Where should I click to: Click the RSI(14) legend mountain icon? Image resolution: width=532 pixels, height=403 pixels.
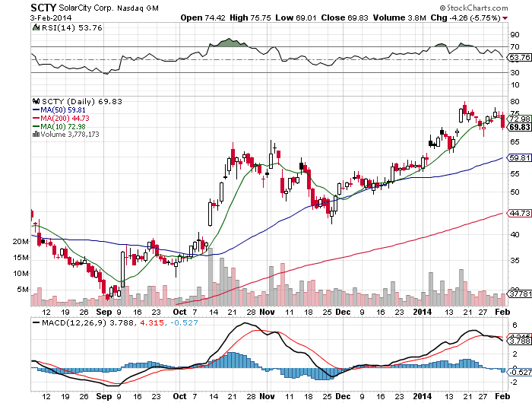point(36,27)
